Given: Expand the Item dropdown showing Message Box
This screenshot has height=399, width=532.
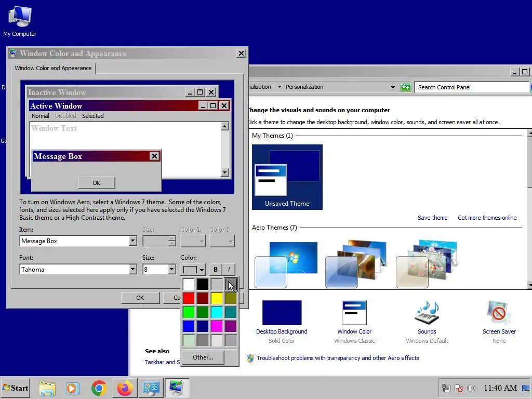Looking at the screenshot, I should [132, 241].
